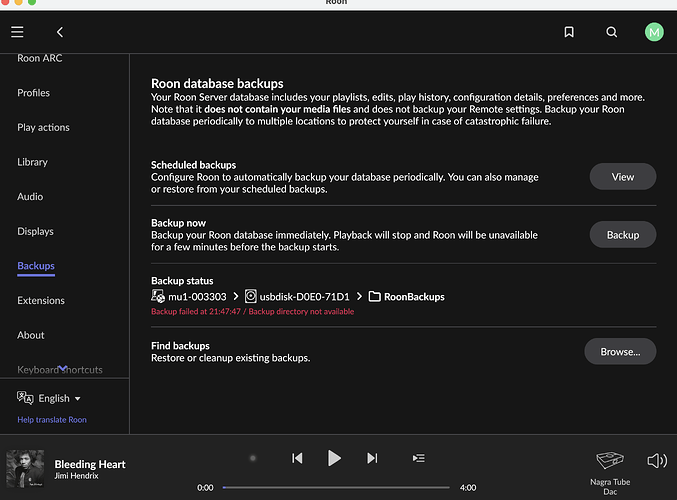The width and height of the screenshot is (677, 500).
Task: Click the Bleeding Heart track title
Action: click(90, 464)
